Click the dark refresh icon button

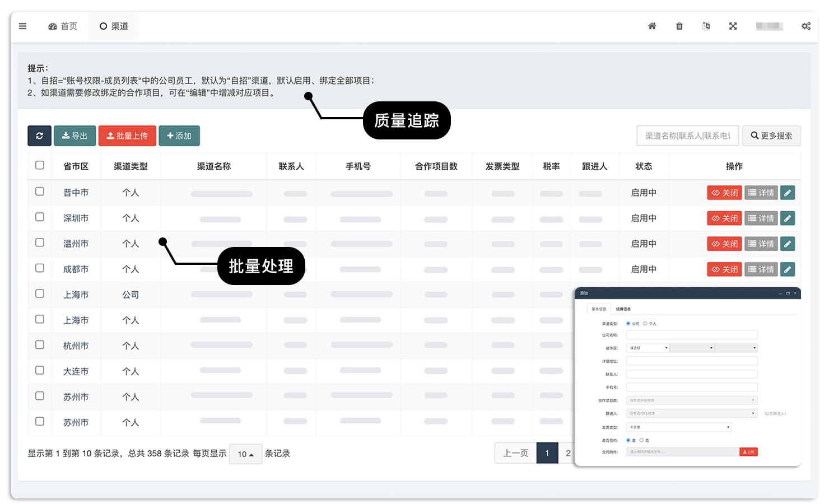click(x=39, y=136)
